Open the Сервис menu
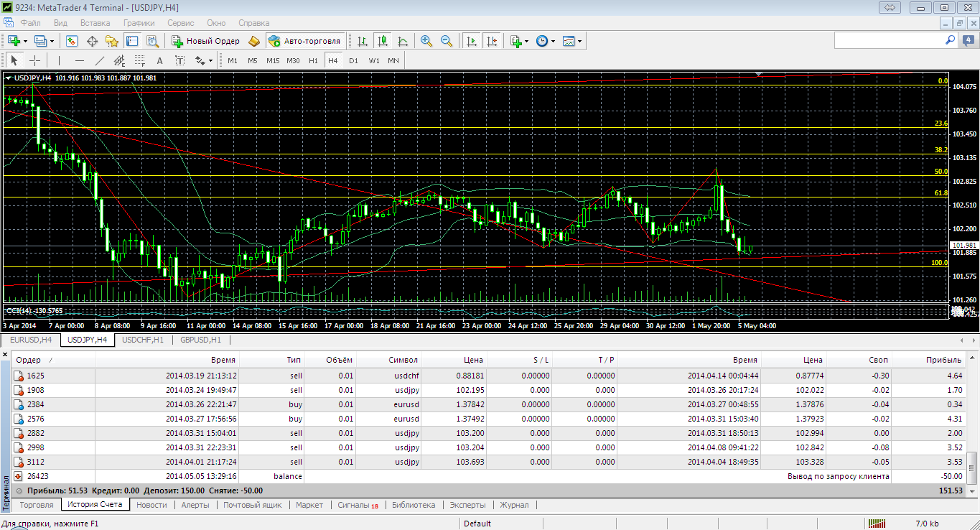 click(x=181, y=23)
